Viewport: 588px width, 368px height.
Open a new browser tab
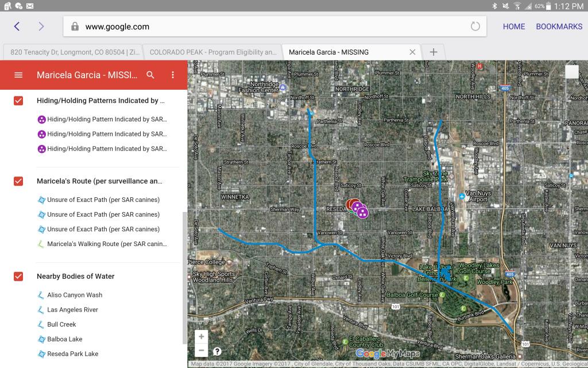point(434,52)
